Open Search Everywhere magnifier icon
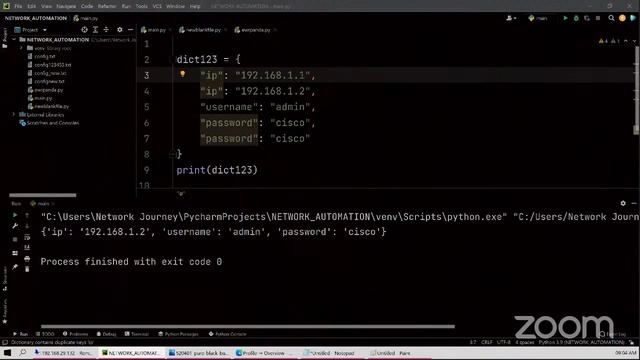This screenshot has width=640, height=360. pyautogui.click(x=611, y=18)
